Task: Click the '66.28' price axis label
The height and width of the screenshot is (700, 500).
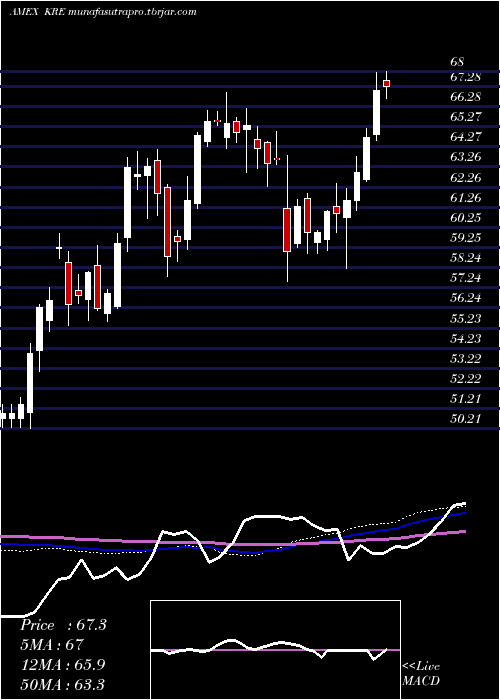Action: (x=466, y=97)
